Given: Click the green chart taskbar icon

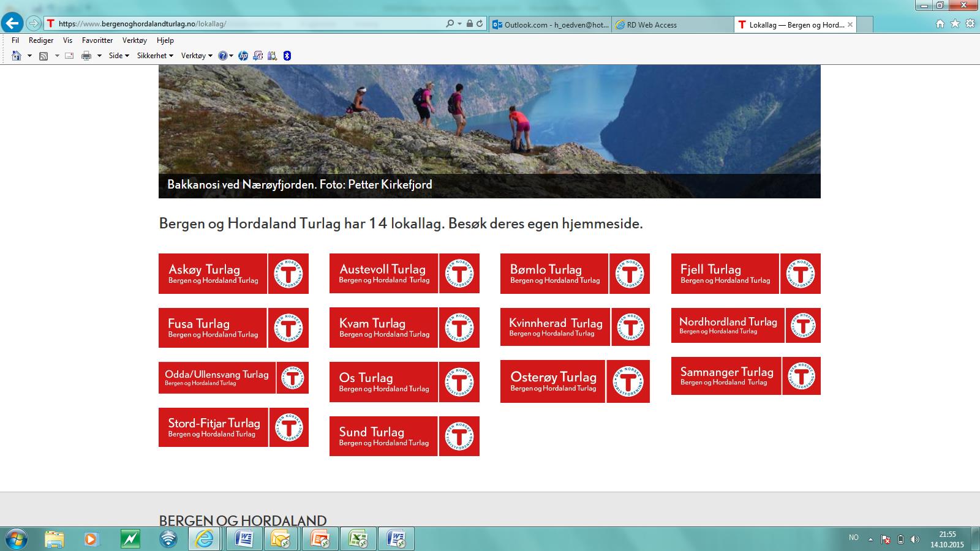Looking at the screenshot, I should click(x=130, y=539).
